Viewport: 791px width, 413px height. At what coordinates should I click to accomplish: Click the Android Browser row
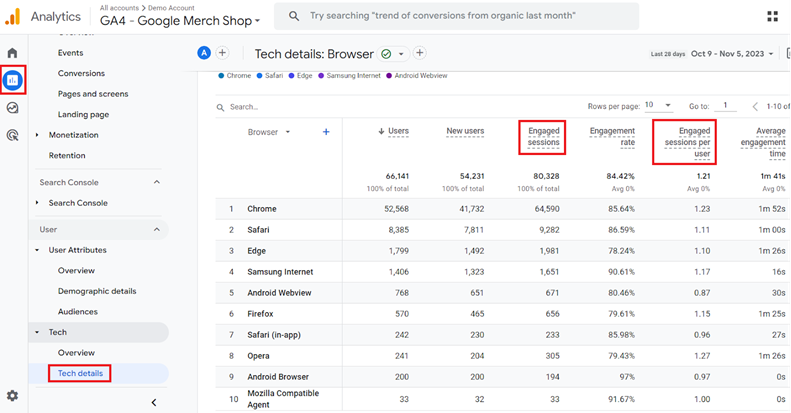pos(502,377)
